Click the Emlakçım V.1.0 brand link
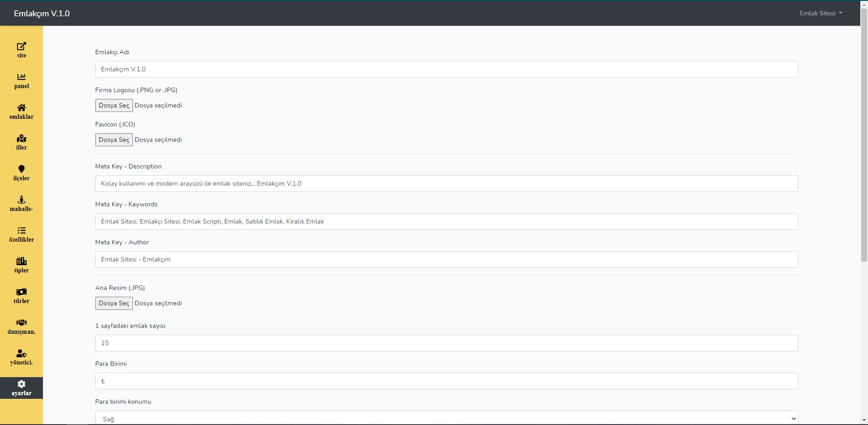The width and height of the screenshot is (868, 425). 42,14
